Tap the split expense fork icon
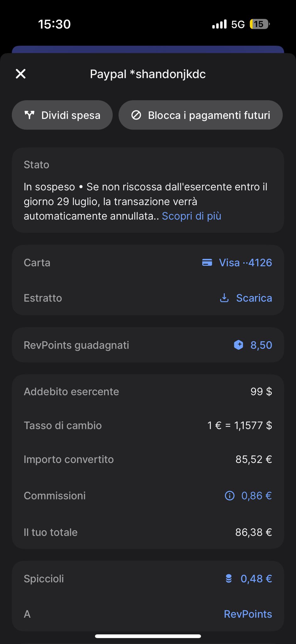 [29, 115]
